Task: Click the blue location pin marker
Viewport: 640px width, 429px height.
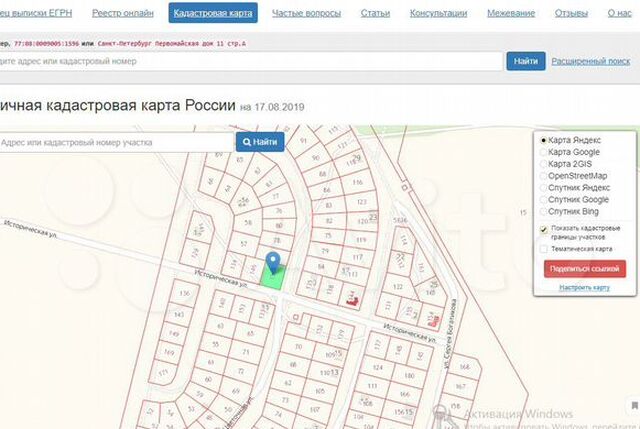Action: coord(273,262)
